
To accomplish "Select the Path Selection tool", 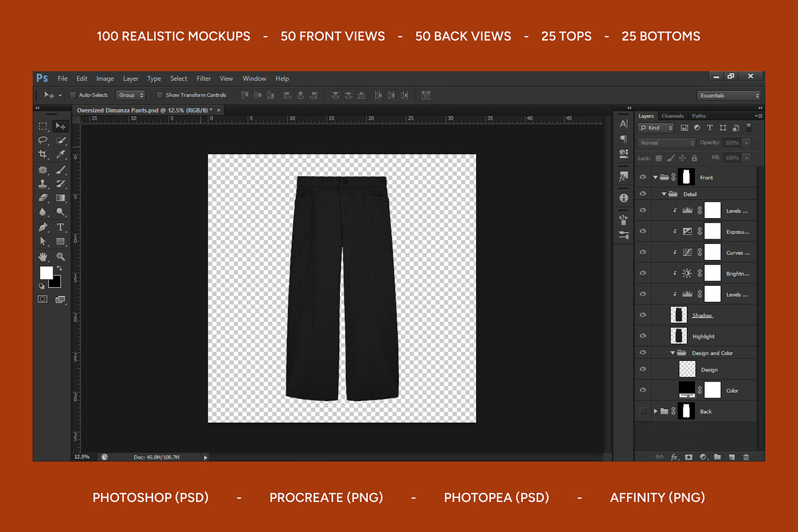I will click(x=43, y=241).
